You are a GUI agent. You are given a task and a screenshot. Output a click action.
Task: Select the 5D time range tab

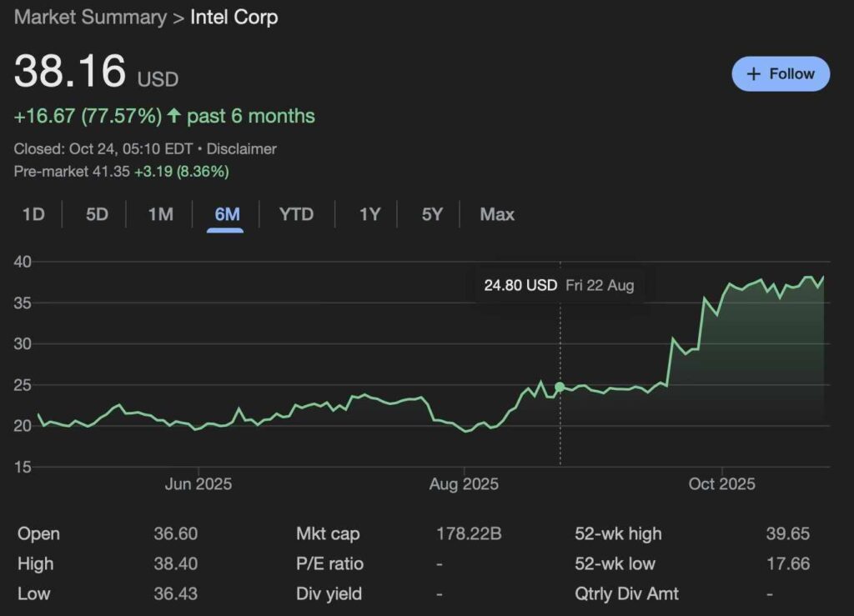pyautogui.click(x=97, y=214)
